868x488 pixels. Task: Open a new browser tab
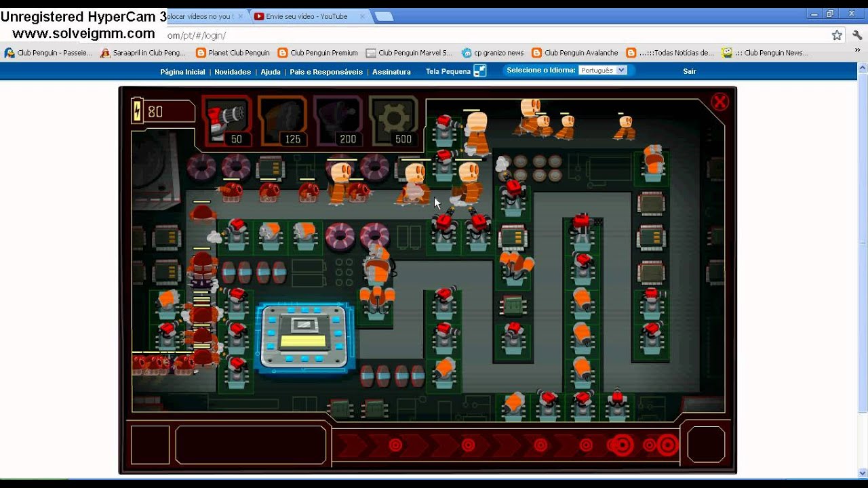pos(383,16)
